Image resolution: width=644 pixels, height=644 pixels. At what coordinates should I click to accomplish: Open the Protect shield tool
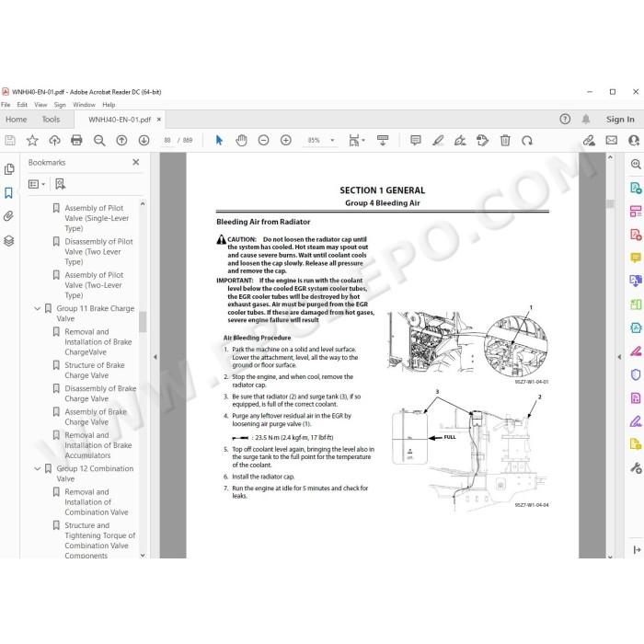(636, 374)
